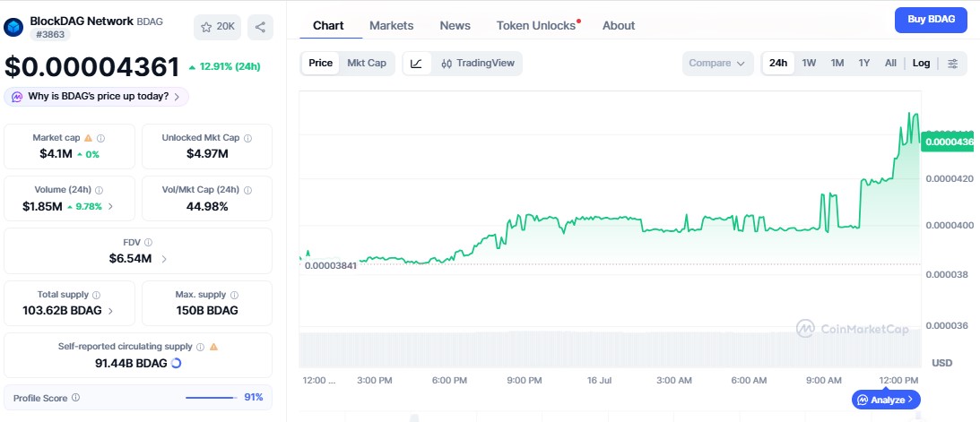The image size is (980, 422).
Task: Set chart range to 1W
Action: click(x=810, y=63)
